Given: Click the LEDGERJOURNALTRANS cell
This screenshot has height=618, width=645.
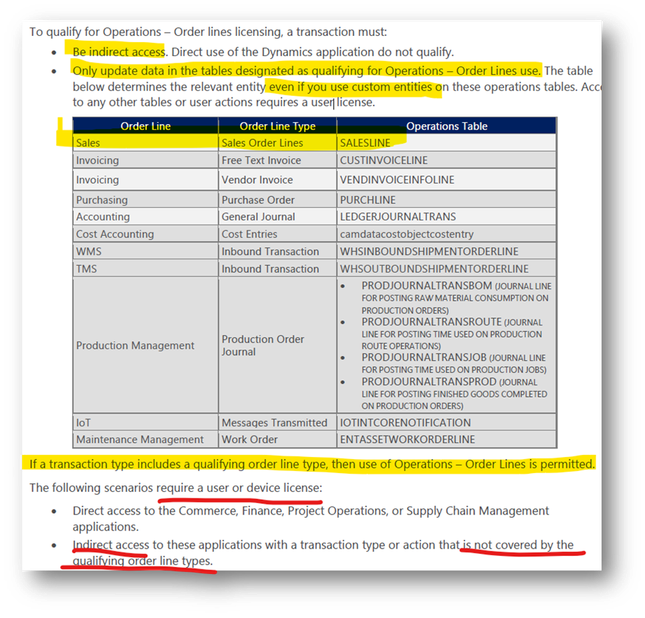Looking at the screenshot, I should [x=447, y=216].
